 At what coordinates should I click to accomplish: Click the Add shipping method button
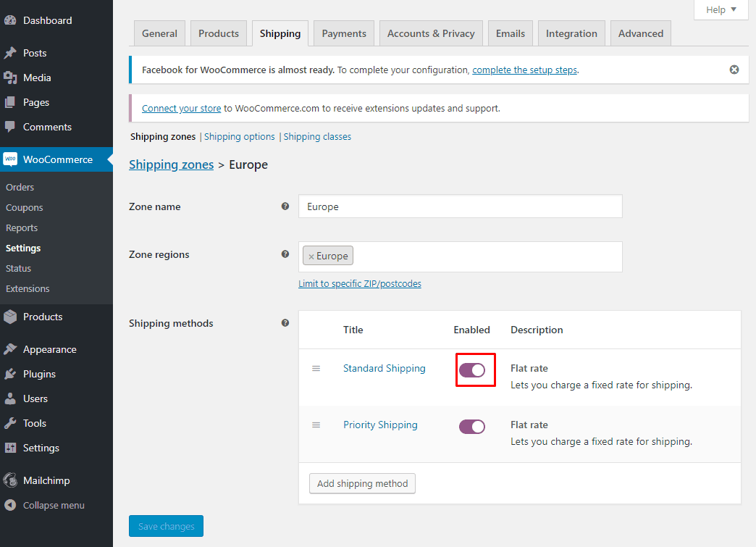click(362, 483)
